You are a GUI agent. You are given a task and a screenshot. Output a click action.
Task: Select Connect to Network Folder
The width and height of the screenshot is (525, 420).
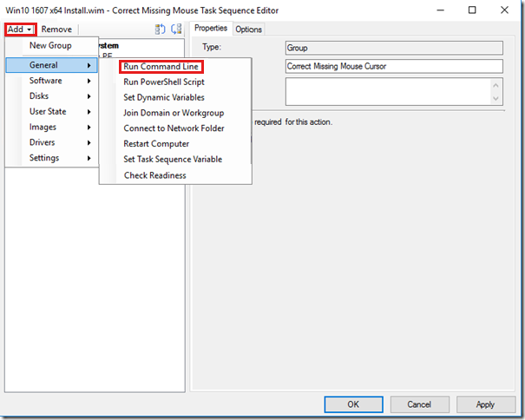click(x=175, y=128)
